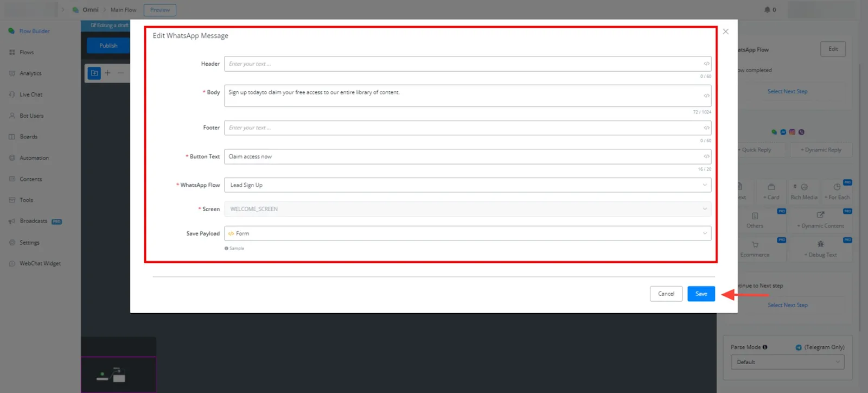Insert variable using Header field code icon
The image size is (868, 393).
[x=706, y=64]
